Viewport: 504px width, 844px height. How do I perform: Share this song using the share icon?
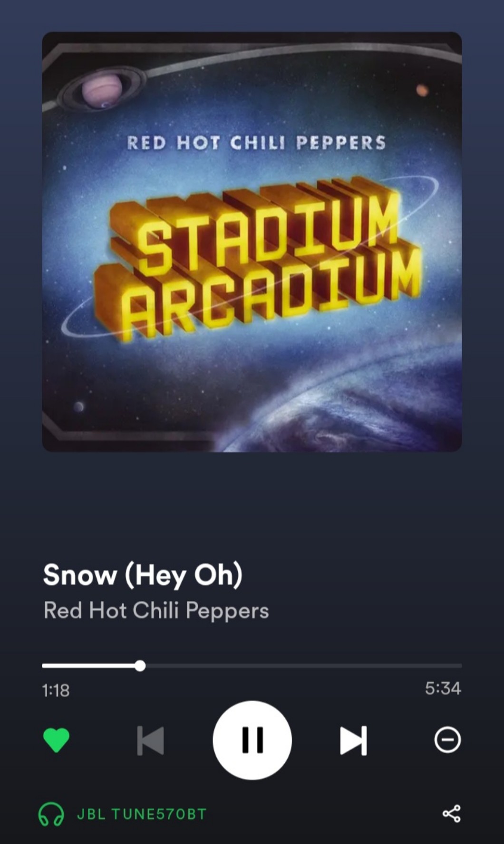451,814
